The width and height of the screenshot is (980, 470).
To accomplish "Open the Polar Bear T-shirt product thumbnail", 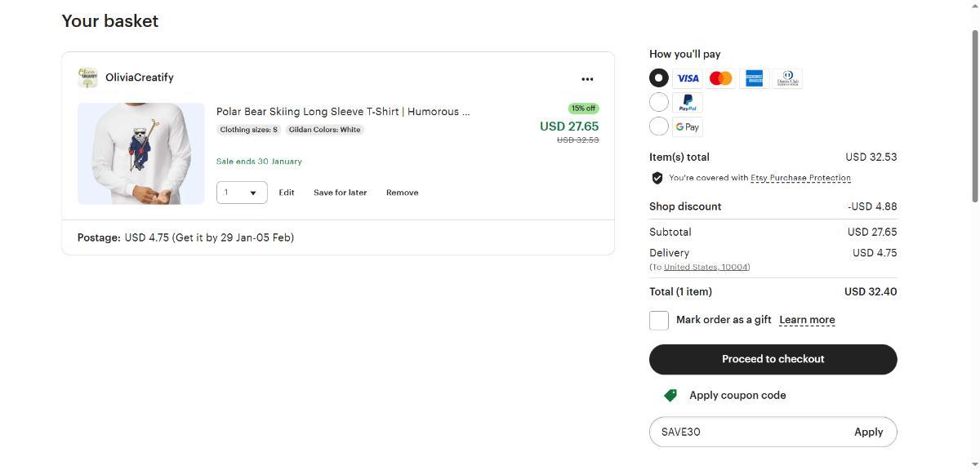I will (x=141, y=153).
